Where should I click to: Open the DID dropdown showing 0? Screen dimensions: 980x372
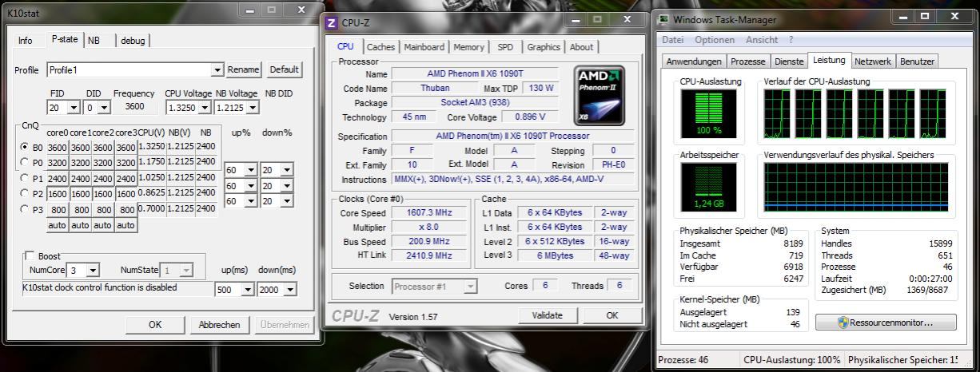click(x=105, y=107)
